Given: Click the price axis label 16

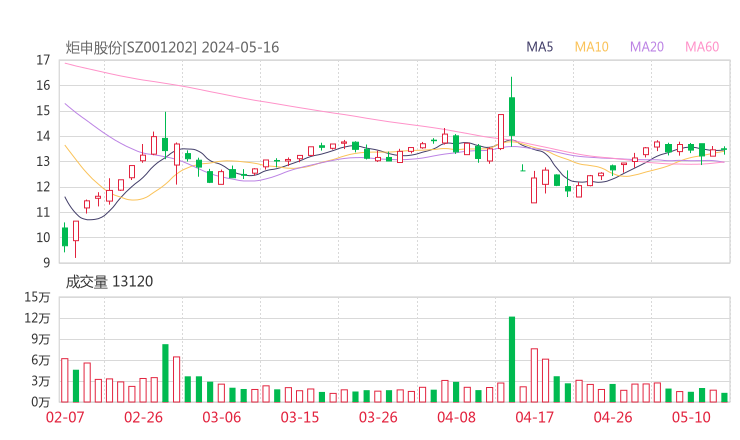Looking at the screenshot, I should point(43,85).
